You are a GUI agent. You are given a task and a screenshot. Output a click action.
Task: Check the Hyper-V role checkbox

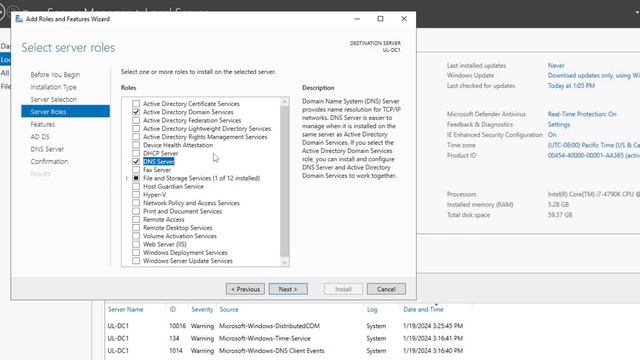pyautogui.click(x=136, y=195)
